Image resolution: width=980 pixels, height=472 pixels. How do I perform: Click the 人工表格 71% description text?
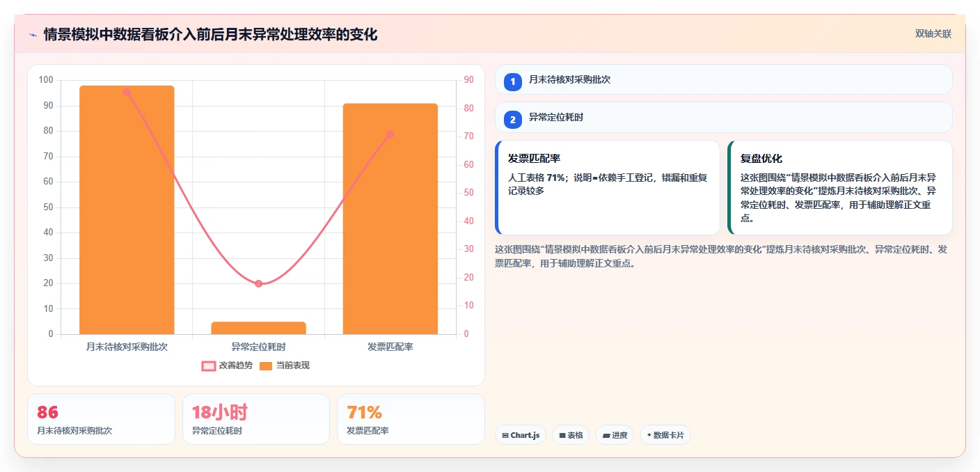[607, 184]
